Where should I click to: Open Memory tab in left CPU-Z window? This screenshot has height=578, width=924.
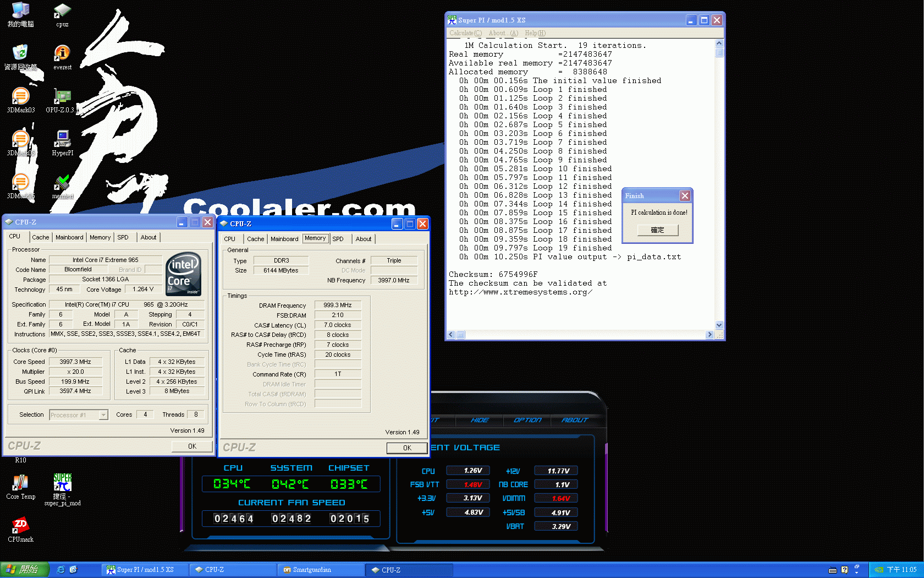100,237
